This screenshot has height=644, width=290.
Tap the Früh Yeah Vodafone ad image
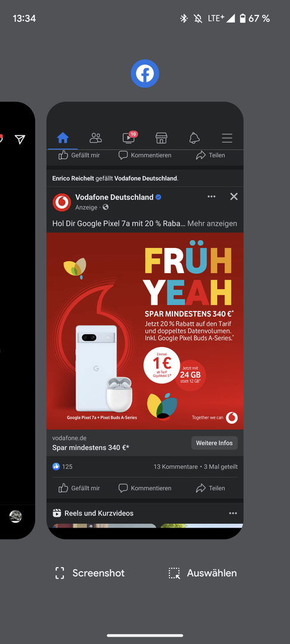(x=145, y=331)
